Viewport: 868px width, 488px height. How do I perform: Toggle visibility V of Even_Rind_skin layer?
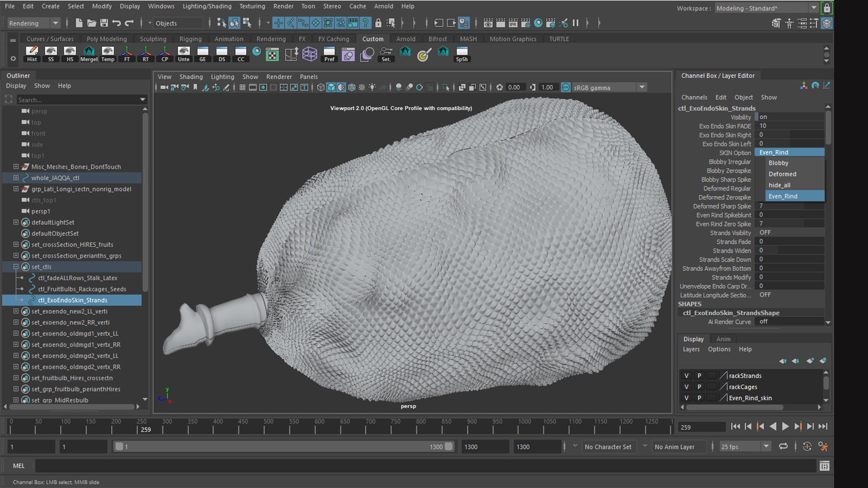pyautogui.click(x=686, y=398)
